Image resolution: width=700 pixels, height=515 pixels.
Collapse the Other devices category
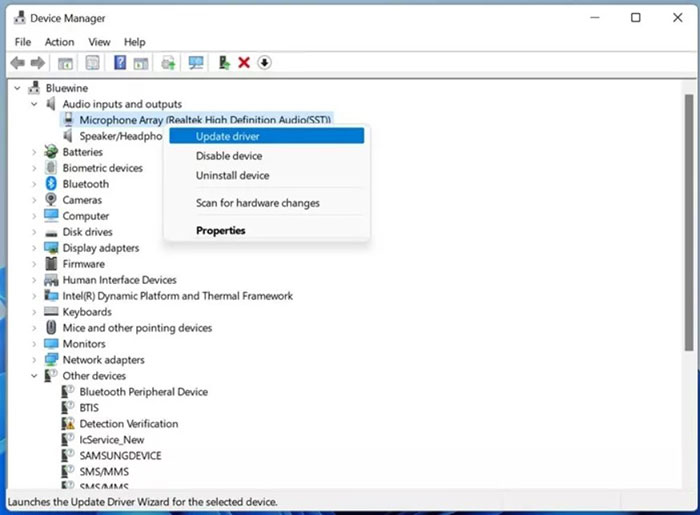(35, 376)
